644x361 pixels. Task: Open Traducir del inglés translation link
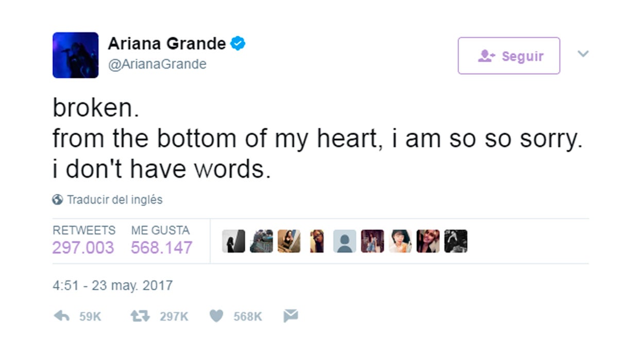tap(113, 199)
